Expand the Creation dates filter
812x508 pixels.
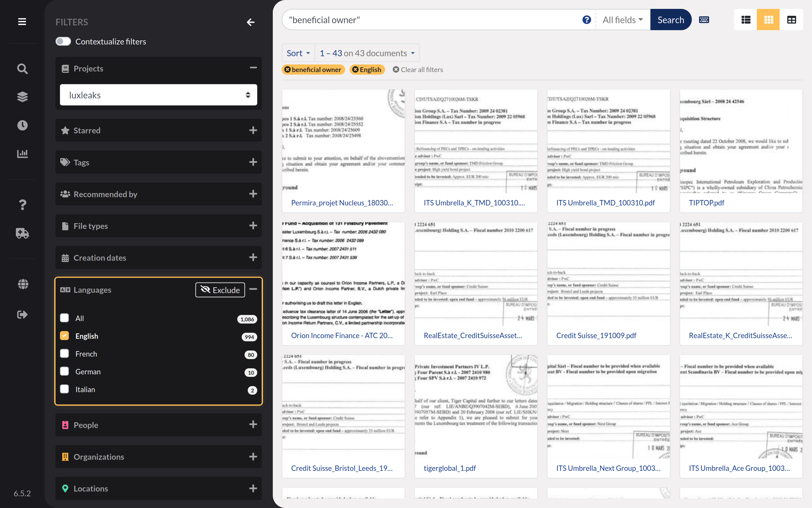click(x=253, y=258)
